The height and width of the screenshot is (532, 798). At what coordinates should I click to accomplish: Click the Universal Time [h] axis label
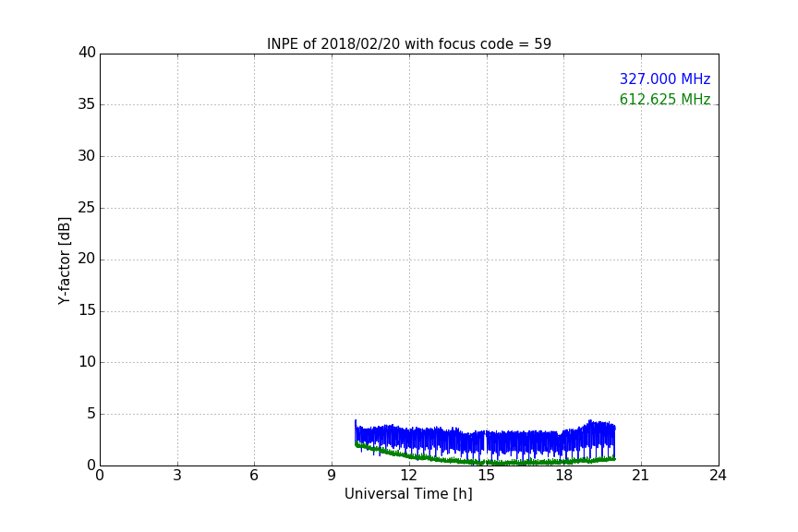click(408, 494)
